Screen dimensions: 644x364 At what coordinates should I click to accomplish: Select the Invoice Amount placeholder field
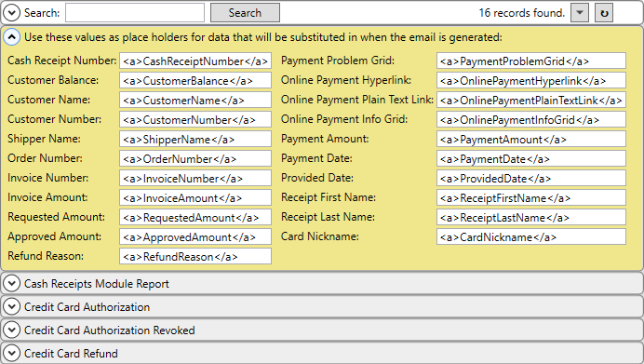pyautogui.click(x=195, y=197)
